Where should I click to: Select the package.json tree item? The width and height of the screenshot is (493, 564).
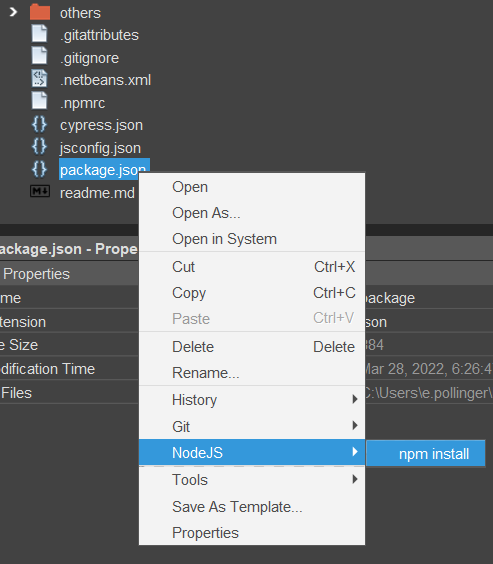[104, 169]
